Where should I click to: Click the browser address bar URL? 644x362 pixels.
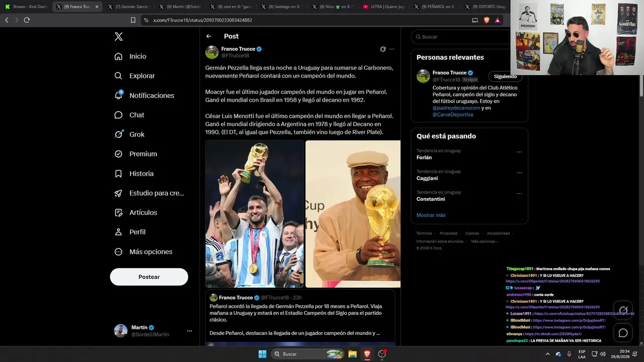pyautogui.click(x=203, y=20)
